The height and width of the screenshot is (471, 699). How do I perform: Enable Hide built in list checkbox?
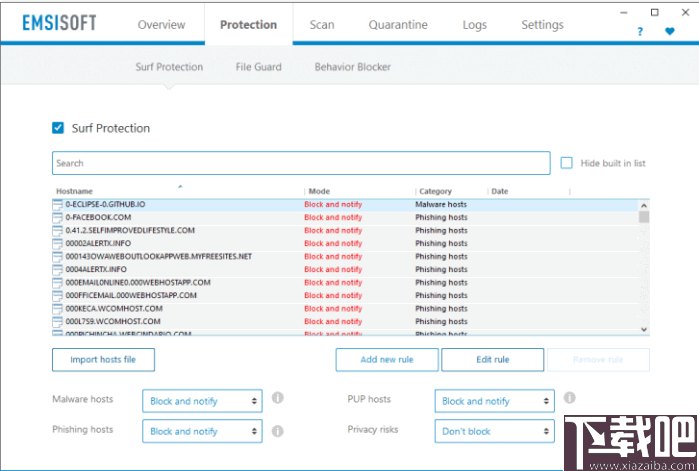pos(567,163)
